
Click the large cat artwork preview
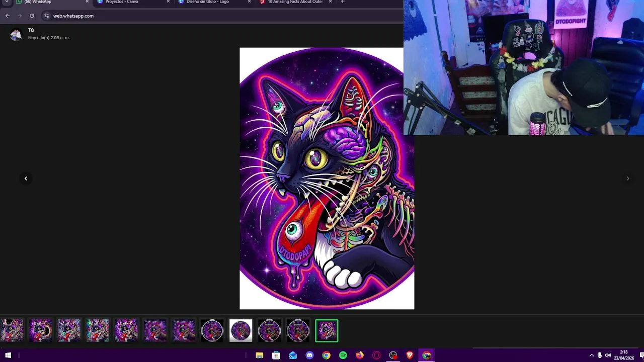[x=327, y=178]
